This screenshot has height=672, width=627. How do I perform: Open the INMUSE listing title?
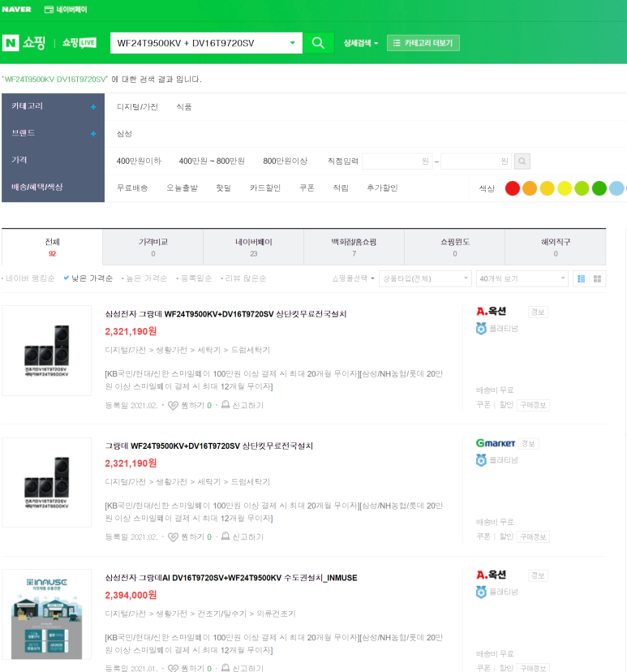point(231,578)
